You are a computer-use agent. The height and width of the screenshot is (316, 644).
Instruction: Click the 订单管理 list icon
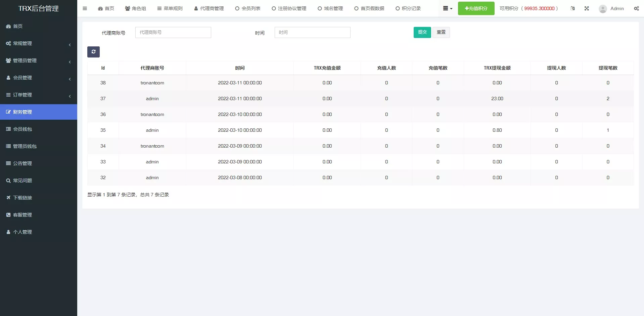pyautogui.click(x=8, y=95)
